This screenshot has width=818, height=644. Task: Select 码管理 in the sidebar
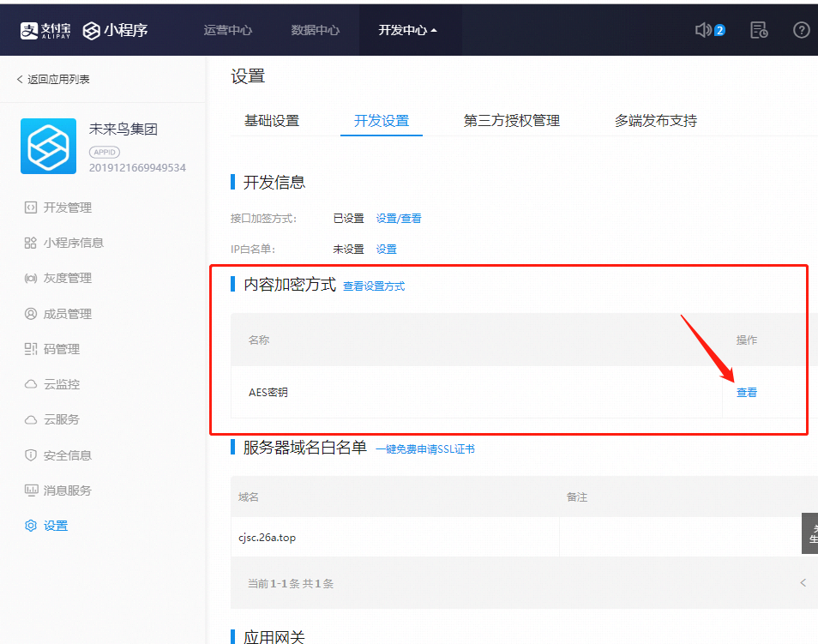[61, 349]
